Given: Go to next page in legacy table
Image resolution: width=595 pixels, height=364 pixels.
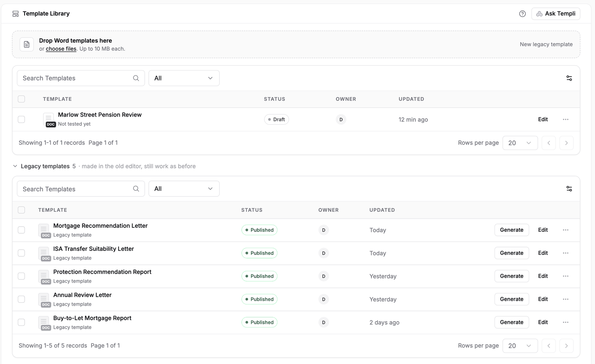Looking at the screenshot, I should point(566,346).
